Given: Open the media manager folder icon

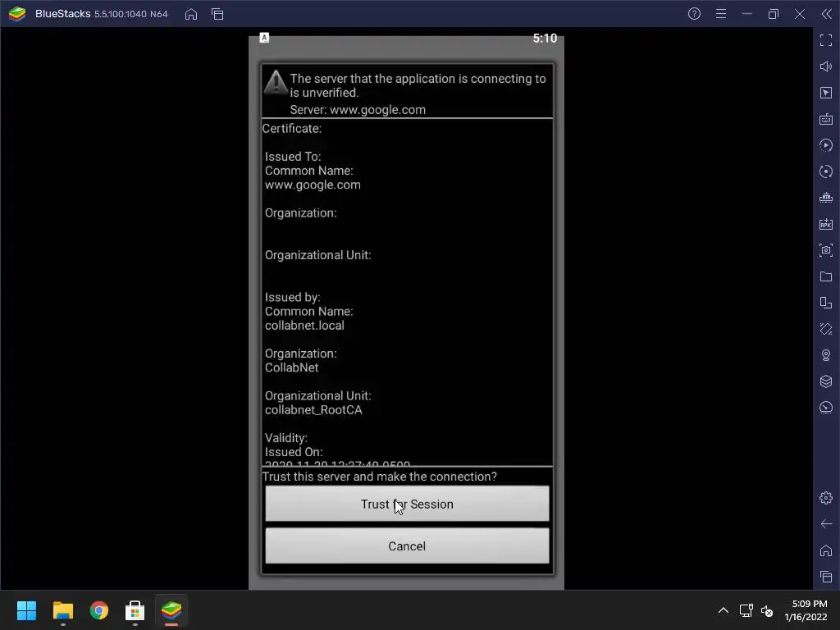Looking at the screenshot, I should click(x=826, y=276).
